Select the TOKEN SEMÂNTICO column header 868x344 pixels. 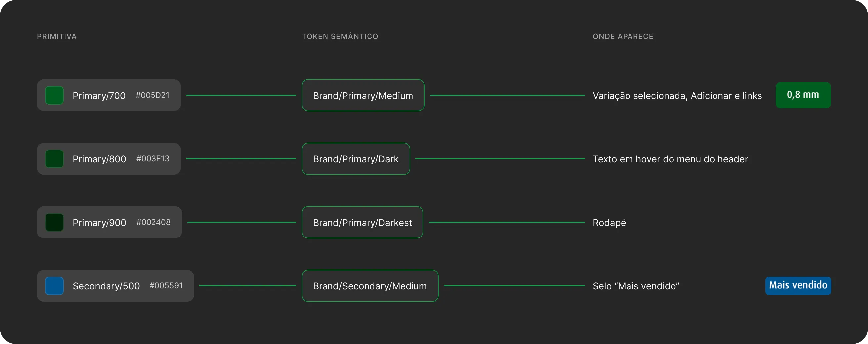(340, 36)
